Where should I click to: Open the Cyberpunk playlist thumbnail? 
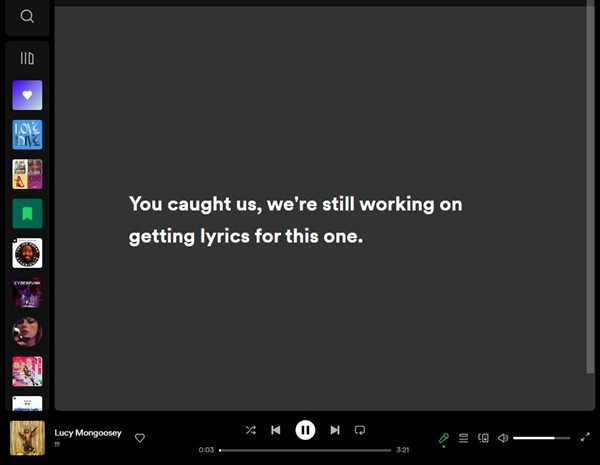[27, 293]
